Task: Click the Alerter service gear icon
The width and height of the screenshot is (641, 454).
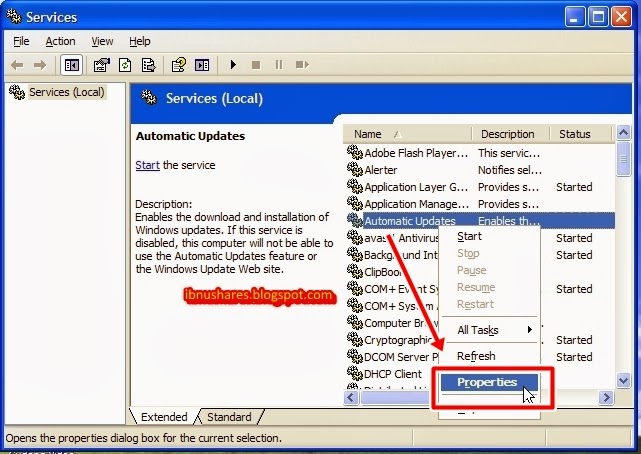Action: point(355,169)
